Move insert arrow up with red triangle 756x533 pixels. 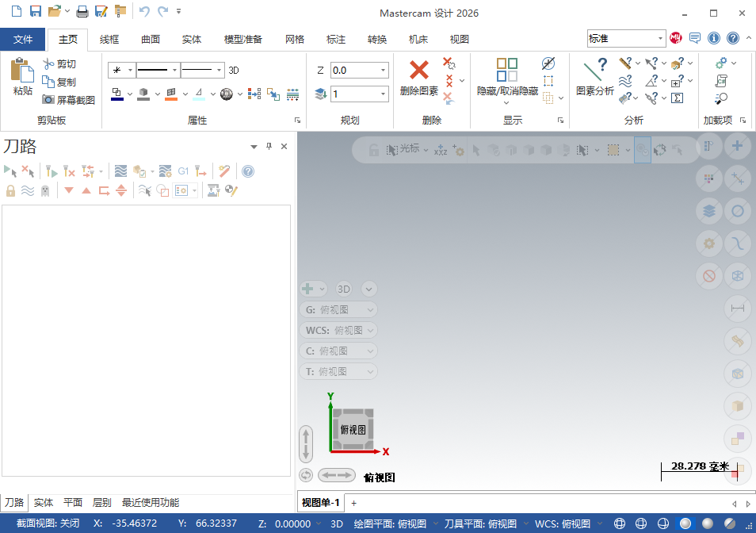pyautogui.click(x=86, y=190)
